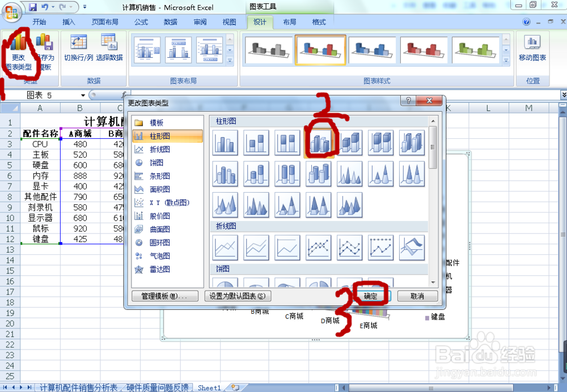Select the 3-D clustered column icon

[x=319, y=143]
